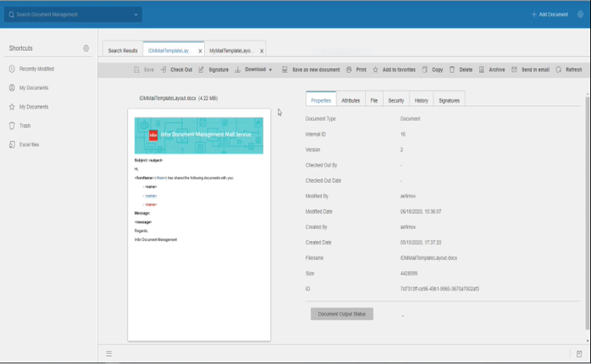The height and width of the screenshot is (364, 591).
Task: Open the Security tab
Action: (396, 100)
